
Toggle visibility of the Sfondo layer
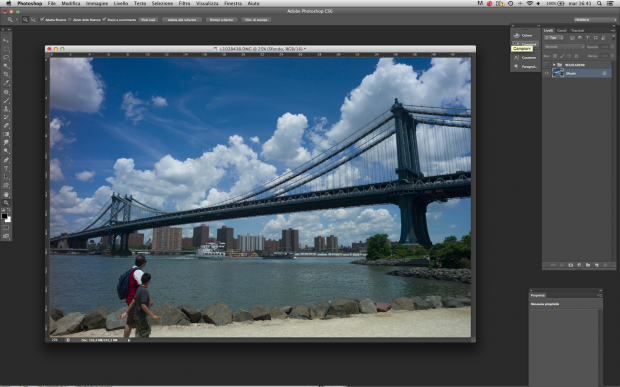tap(546, 73)
